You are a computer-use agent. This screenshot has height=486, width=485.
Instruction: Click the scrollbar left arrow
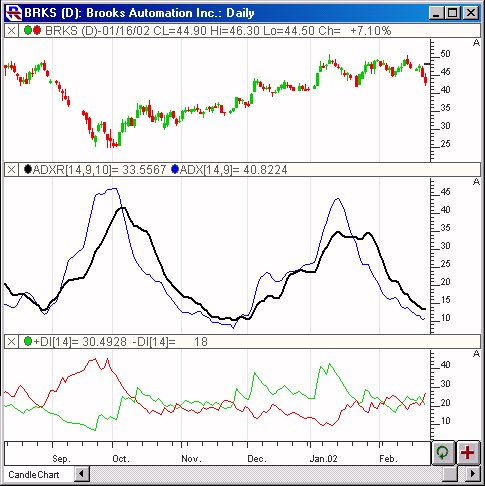[82, 474]
